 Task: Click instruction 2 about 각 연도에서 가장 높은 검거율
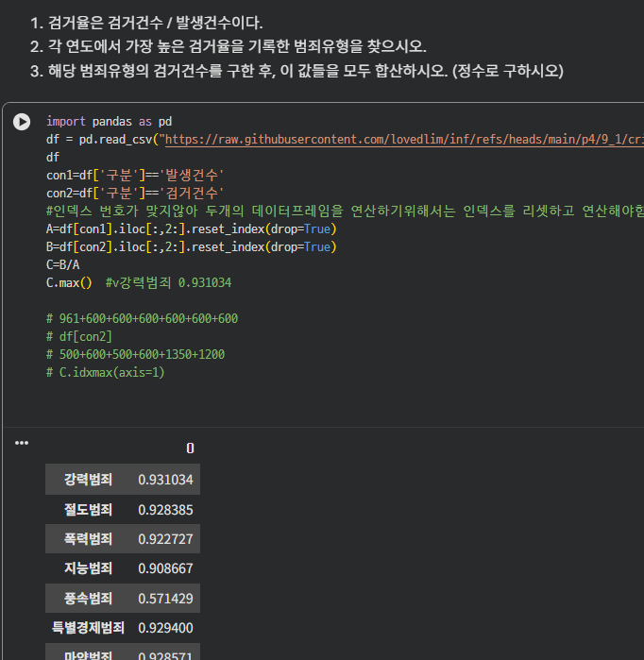pos(229,46)
